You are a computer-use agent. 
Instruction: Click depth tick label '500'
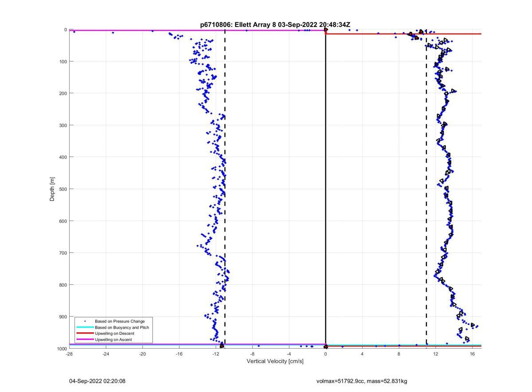click(63, 189)
